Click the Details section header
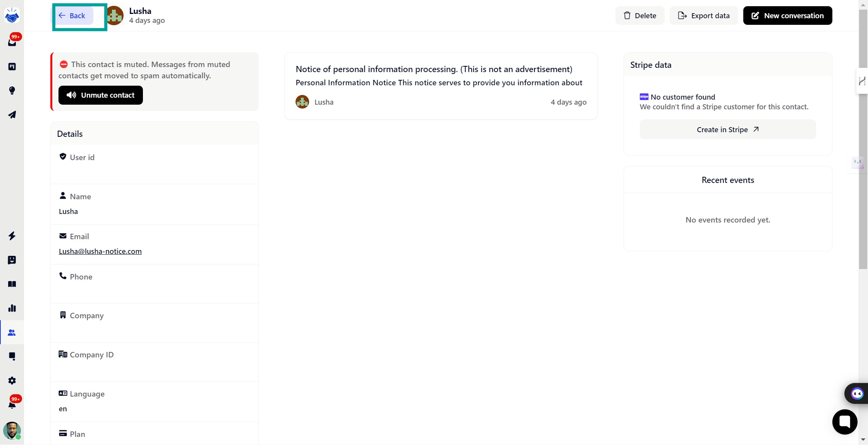 pos(155,134)
